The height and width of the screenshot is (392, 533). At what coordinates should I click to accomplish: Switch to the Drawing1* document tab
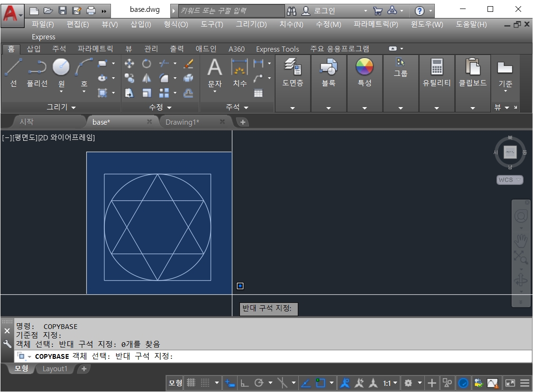tap(182, 122)
